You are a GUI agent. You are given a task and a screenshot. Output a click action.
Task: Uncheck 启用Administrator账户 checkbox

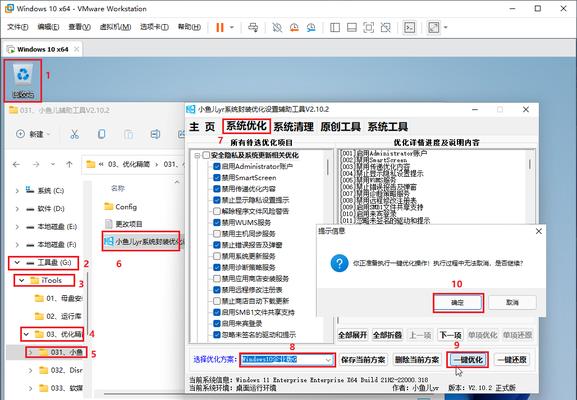217,167
